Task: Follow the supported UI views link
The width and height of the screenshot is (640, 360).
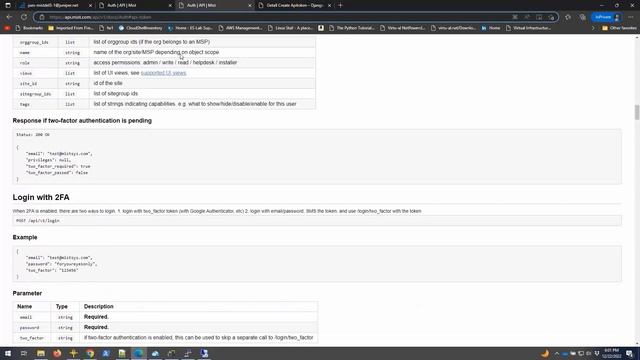Action: [x=163, y=73]
